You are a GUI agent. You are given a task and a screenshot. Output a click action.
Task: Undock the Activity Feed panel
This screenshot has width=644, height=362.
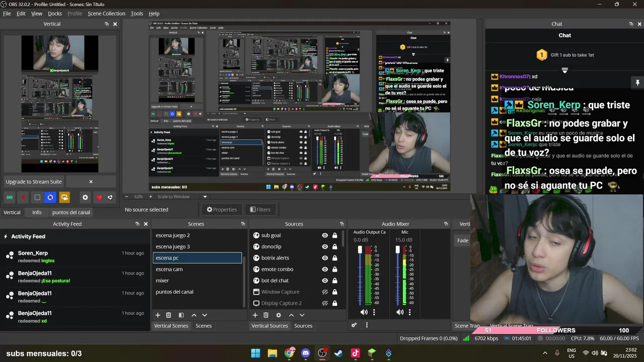click(137, 224)
